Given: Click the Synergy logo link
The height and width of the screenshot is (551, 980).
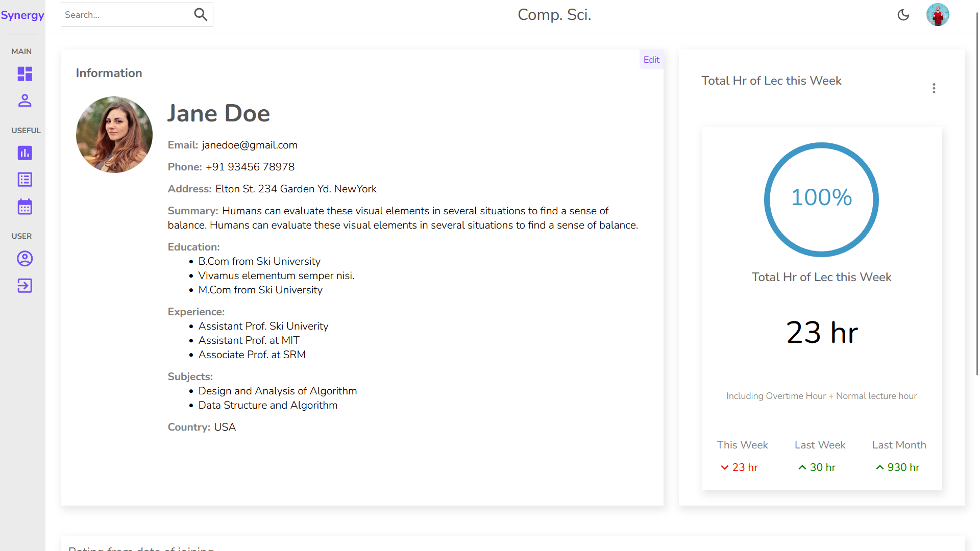Looking at the screenshot, I should click(x=22, y=15).
